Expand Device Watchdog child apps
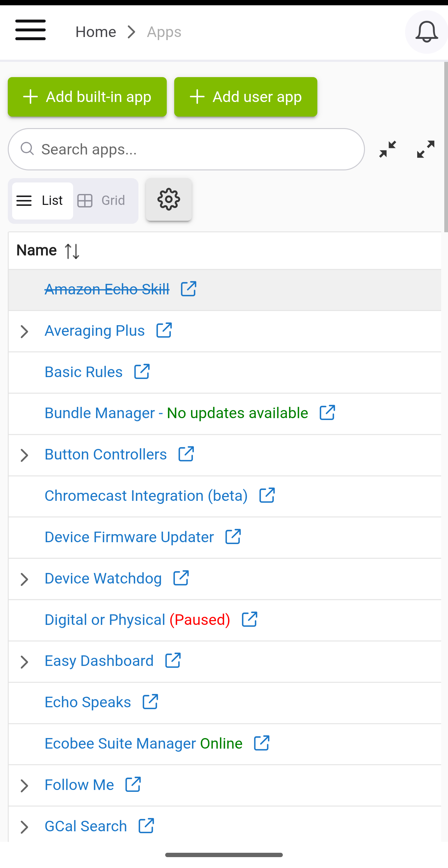448x868 pixels. click(x=24, y=579)
